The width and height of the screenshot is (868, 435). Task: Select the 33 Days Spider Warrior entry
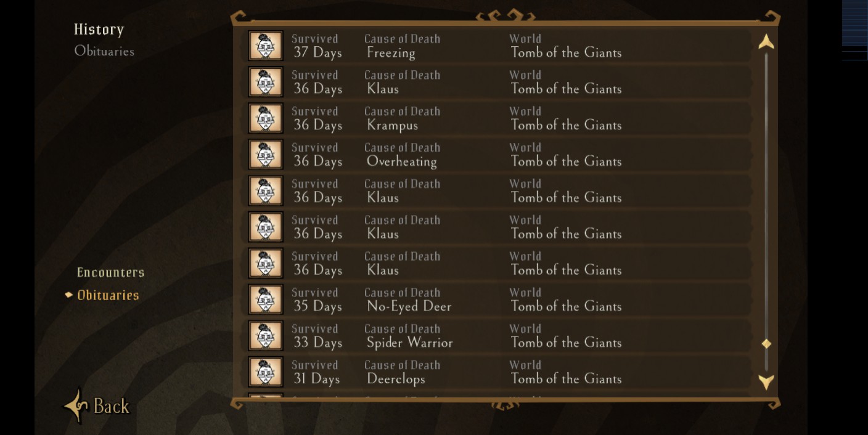(493, 336)
